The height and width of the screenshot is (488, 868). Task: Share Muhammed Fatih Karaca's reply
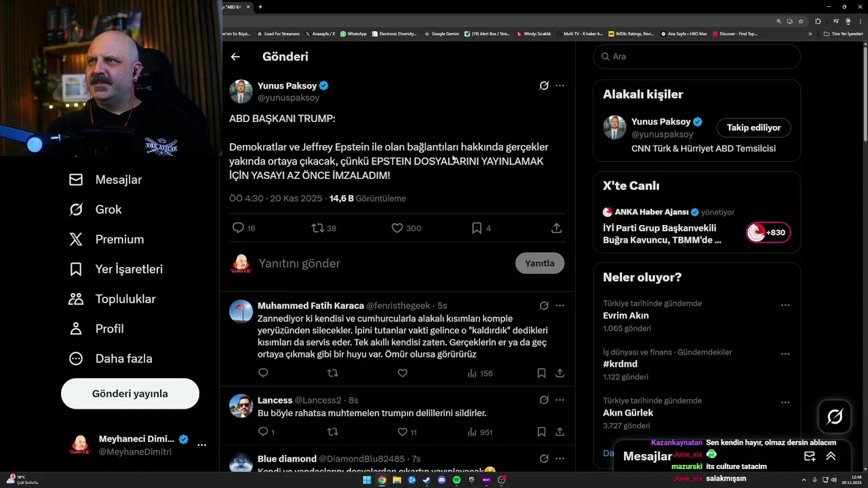tap(560, 373)
